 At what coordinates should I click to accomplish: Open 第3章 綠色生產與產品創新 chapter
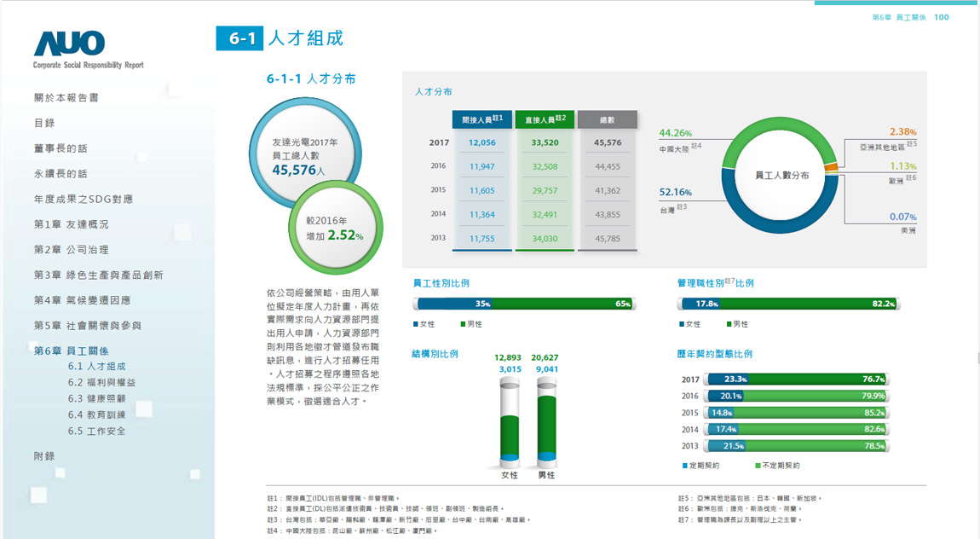click(x=98, y=275)
